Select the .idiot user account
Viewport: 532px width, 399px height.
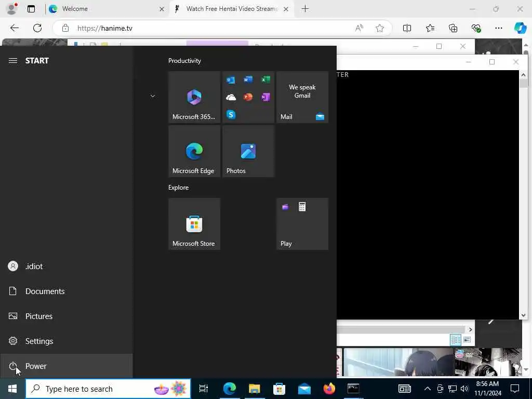pos(66,266)
